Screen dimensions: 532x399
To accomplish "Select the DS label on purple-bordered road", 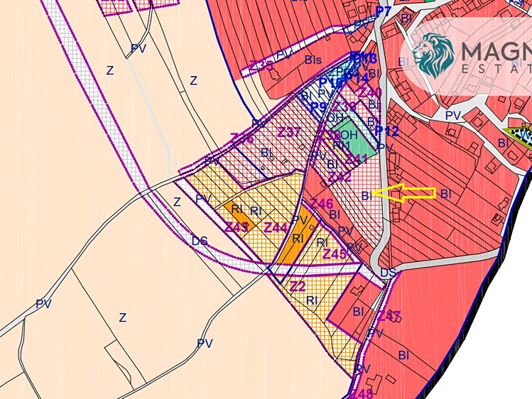I will [x=200, y=241].
